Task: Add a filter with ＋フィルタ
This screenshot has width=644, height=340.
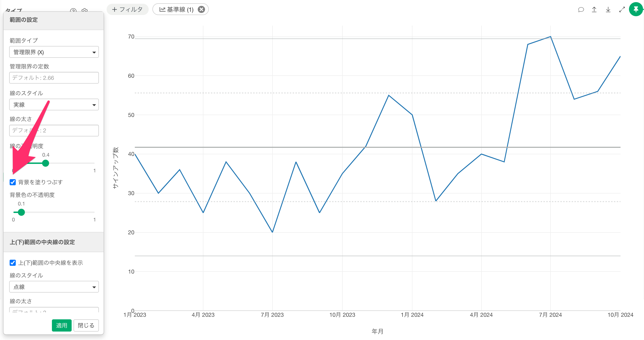Action: click(128, 9)
